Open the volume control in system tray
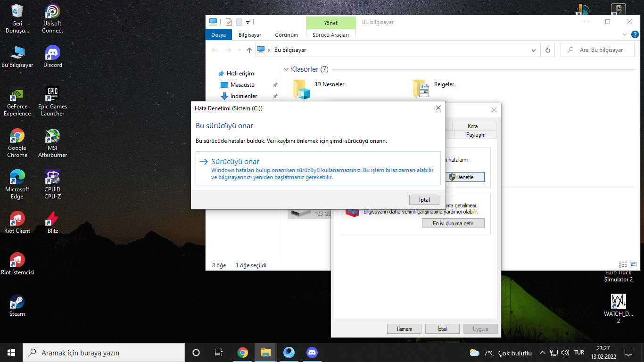The width and height of the screenshot is (644, 362). click(x=565, y=353)
